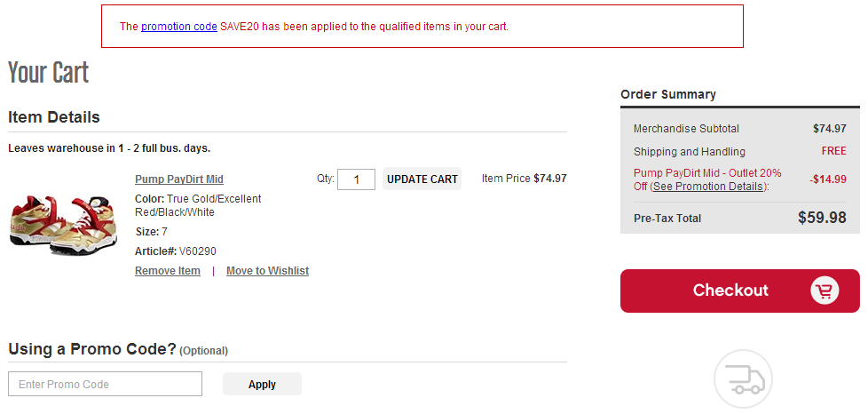Screen dimensions: 868x414
Task: Open See Promotion Details link
Action: [x=708, y=187]
